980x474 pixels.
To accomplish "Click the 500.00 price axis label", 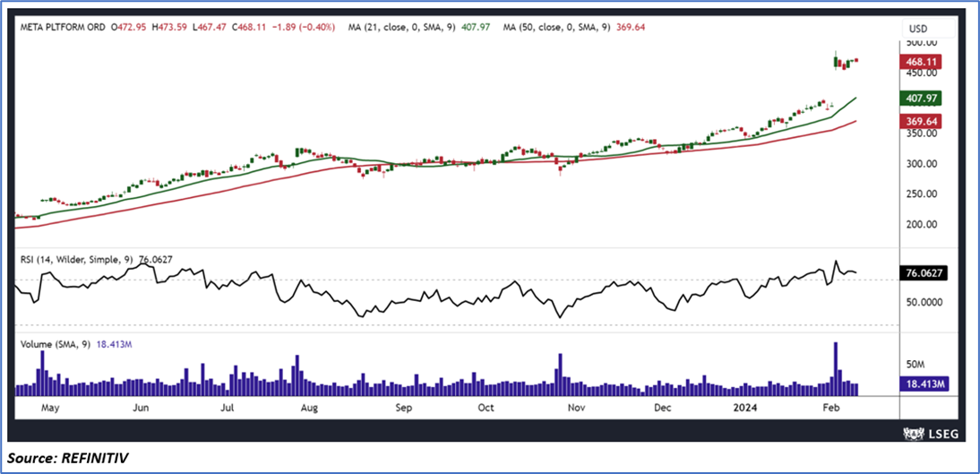I will [x=920, y=42].
